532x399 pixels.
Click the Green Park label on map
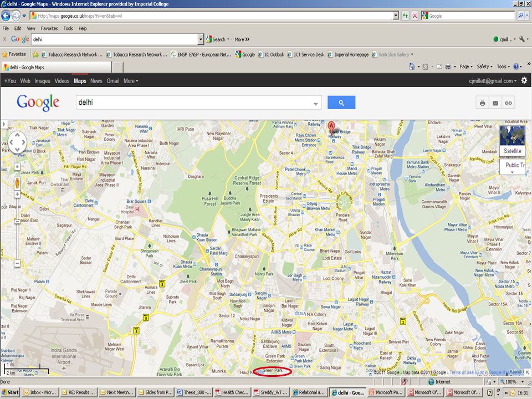pyautogui.click(x=273, y=370)
